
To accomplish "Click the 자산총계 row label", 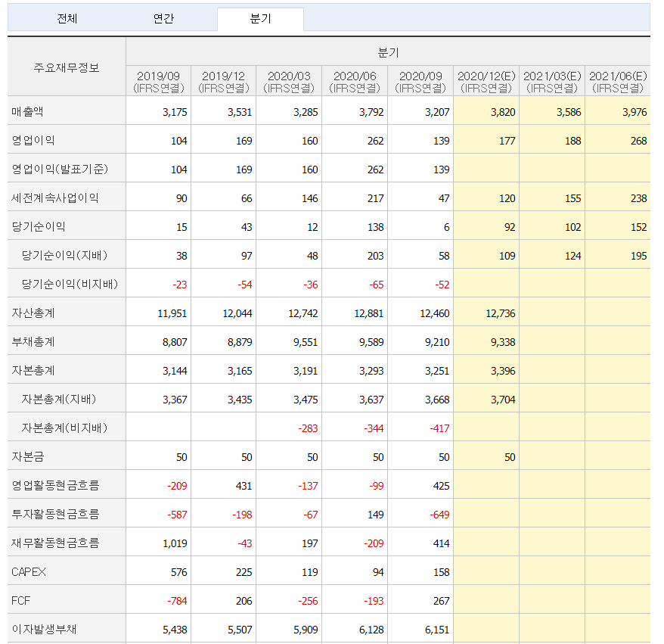I will 33,313.
